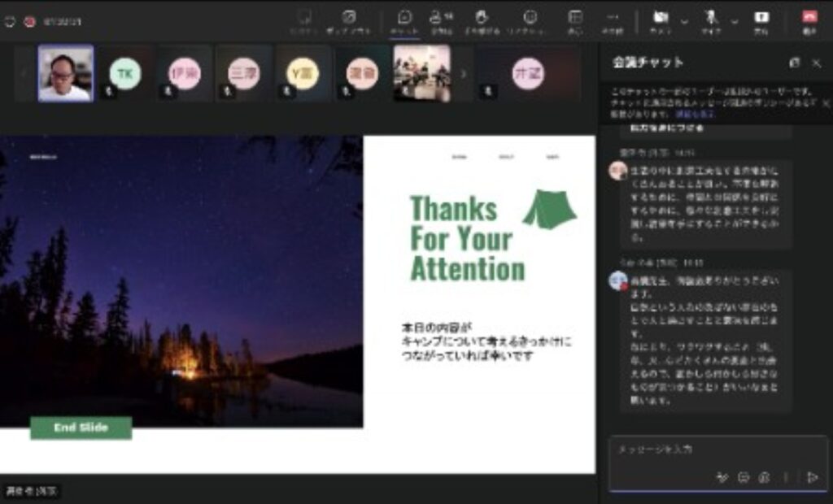Viewport: 833px width, 504px height.
Task: Open message formatting options in composer
Action: [721, 477]
